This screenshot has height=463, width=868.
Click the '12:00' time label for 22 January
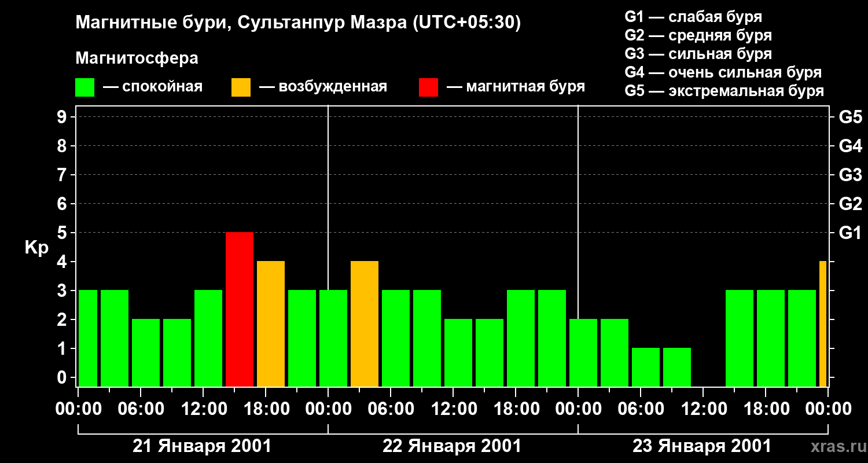(x=453, y=409)
